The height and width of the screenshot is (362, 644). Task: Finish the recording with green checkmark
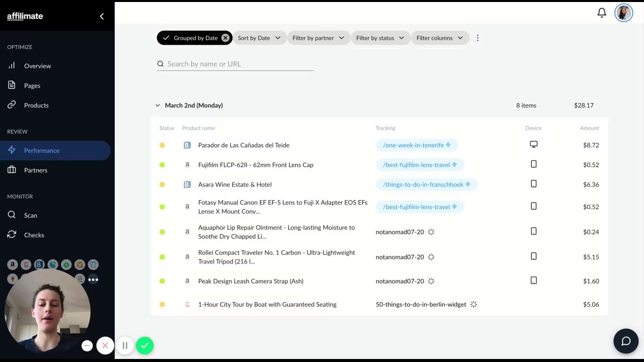point(144,345)
